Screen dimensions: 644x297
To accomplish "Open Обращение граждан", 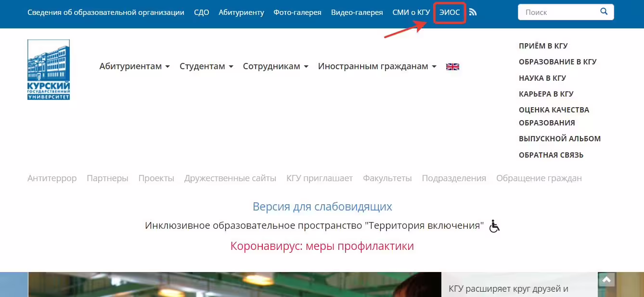I will click(539, 178).
